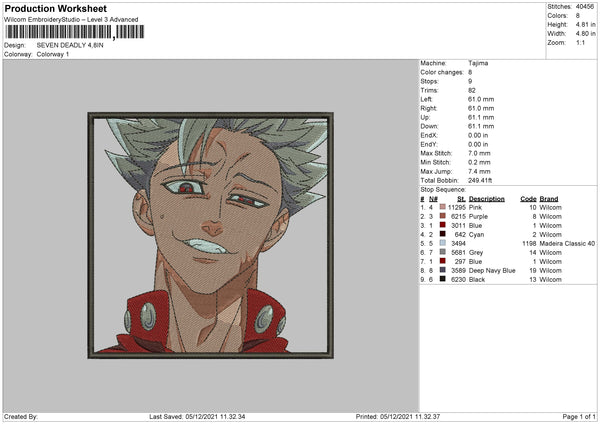Viewport: 600px width, 424px height.
Task: Click the Code column header
Action: click(x=528, y=199)
